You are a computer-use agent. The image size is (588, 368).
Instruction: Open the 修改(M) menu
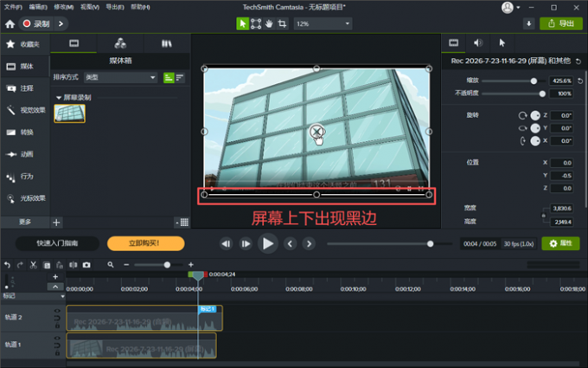pos(64,7)
